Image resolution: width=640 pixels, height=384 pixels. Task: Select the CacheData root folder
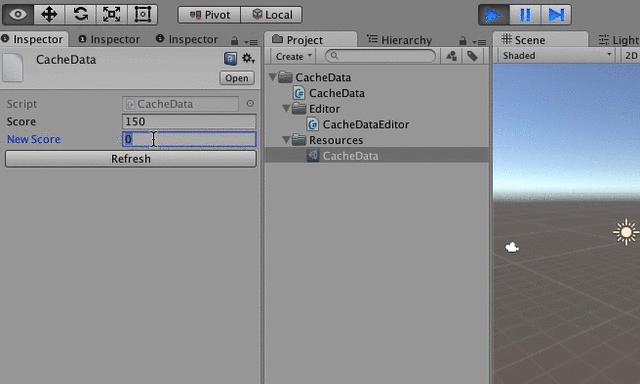point(323,77)
